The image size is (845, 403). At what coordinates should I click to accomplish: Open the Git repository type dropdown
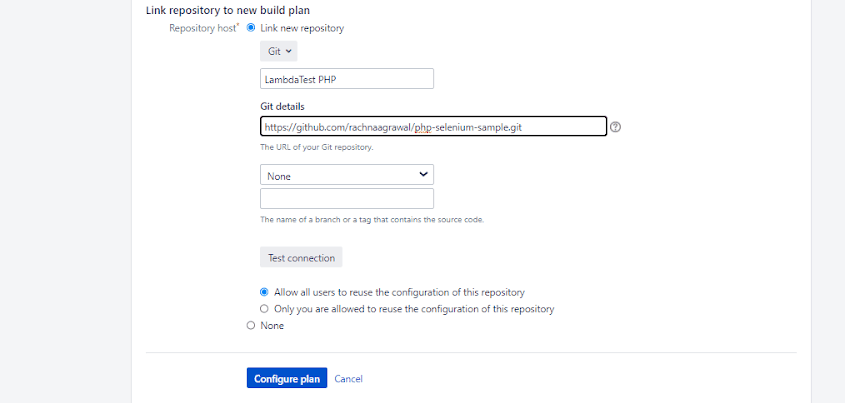point(279,51)
